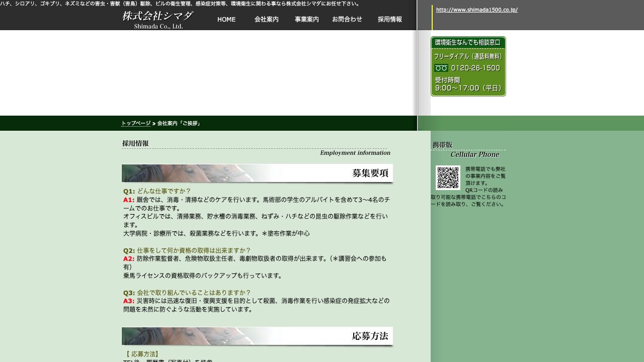Viewport: 644px width, 362px height.
Task: Open the 採用情報 menu item
Action: 390,20
